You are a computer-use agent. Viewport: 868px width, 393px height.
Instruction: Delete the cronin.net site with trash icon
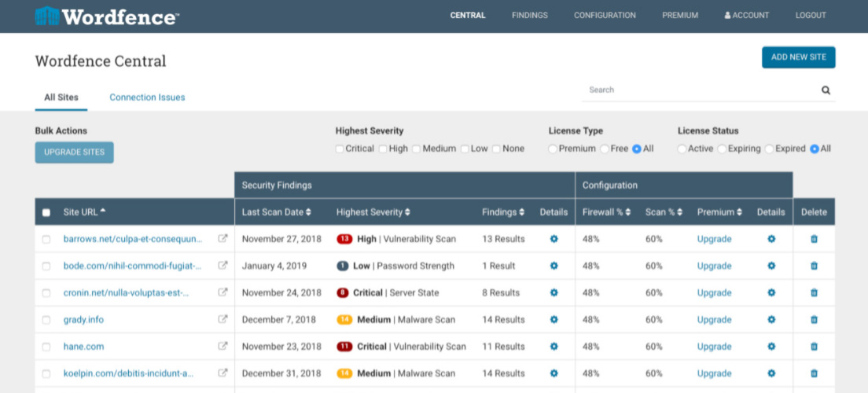pyautogui.click(x=814, y=293)
